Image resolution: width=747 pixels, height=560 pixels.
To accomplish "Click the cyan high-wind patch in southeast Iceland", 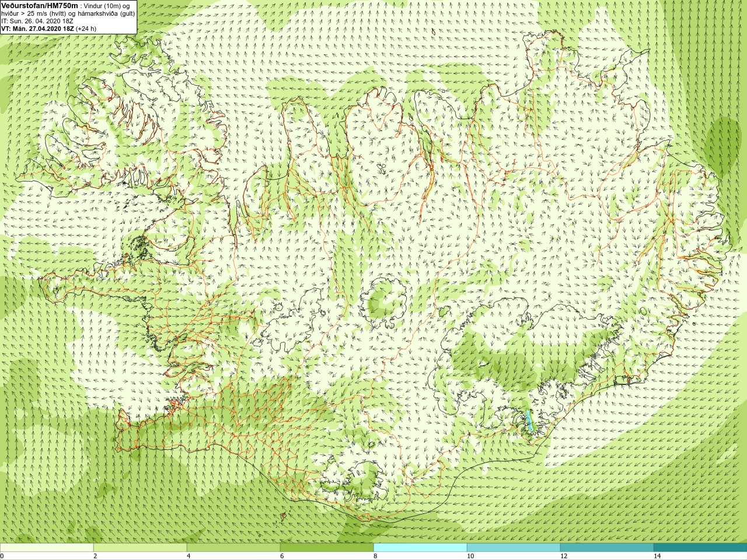I will [530, 421].
